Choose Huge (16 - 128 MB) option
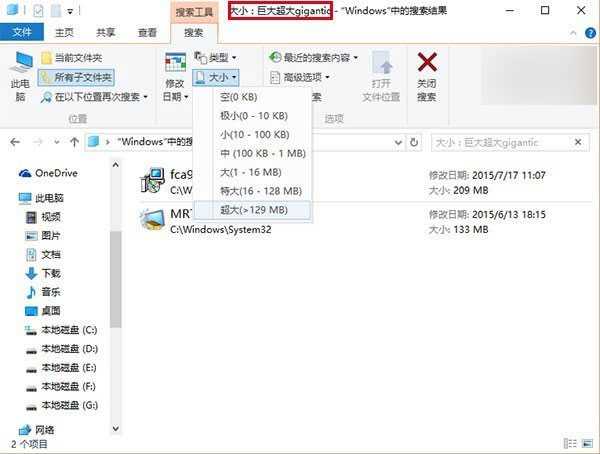Image resolution: width=600 pixels, height=454 pixels. pyautogui.click(x=253, y=191)
